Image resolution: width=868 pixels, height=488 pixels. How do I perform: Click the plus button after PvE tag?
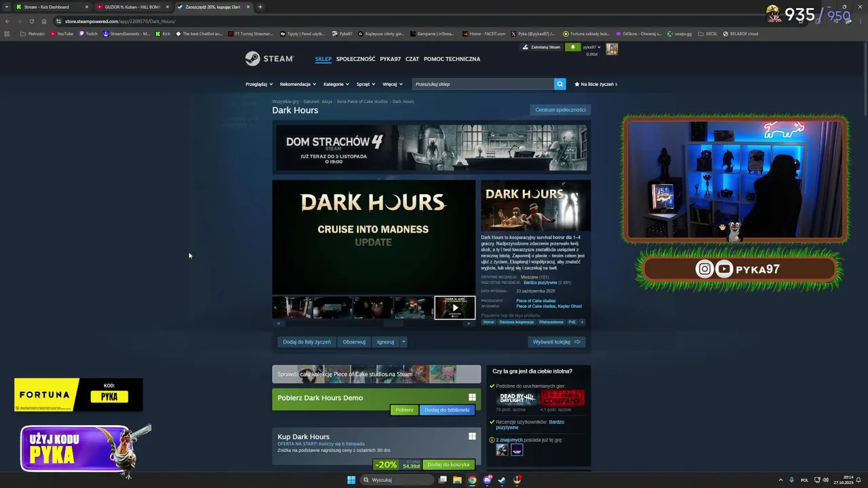581,322
